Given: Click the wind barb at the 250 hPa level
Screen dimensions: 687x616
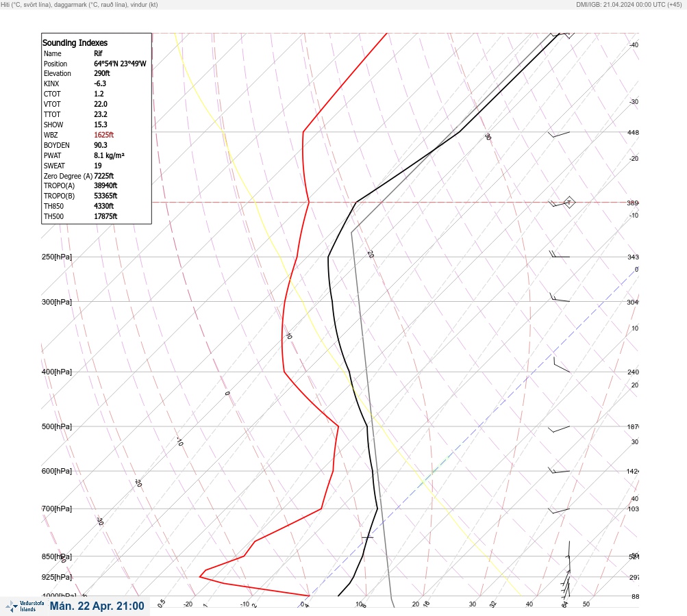Looking at the screenshot, I should [560, 254].
